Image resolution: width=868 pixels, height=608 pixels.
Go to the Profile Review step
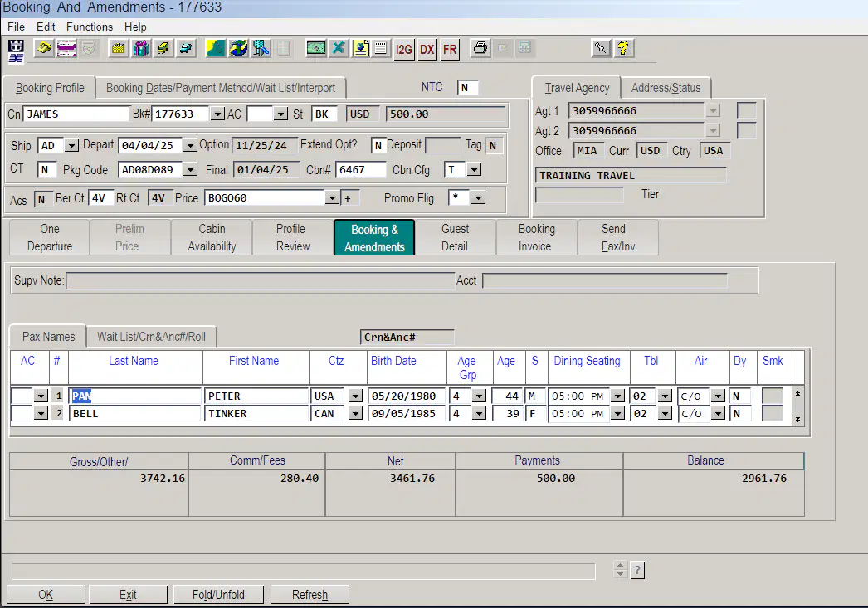292,237
